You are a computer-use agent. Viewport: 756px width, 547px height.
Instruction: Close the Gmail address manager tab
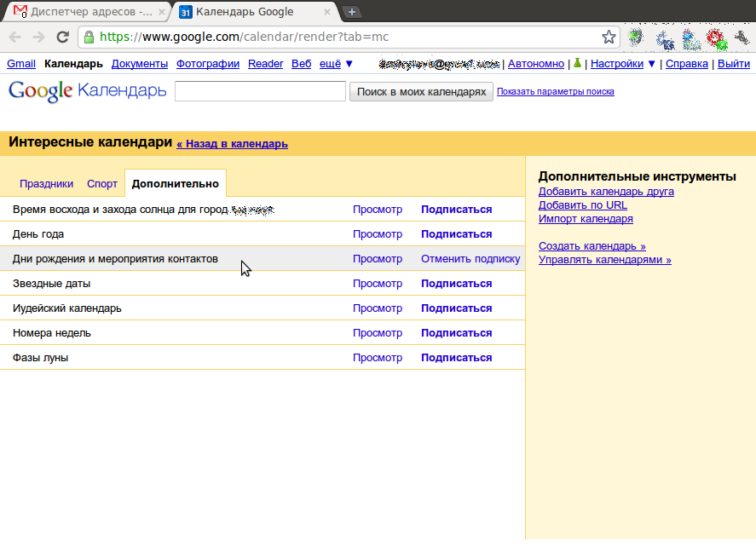tap(162, 12)
